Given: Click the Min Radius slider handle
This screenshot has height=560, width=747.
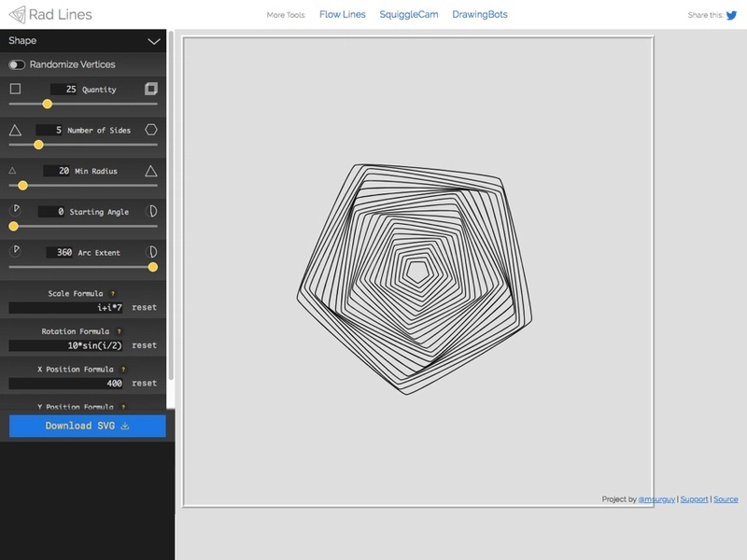Looking at the screenshot, I should coord(22,186).
